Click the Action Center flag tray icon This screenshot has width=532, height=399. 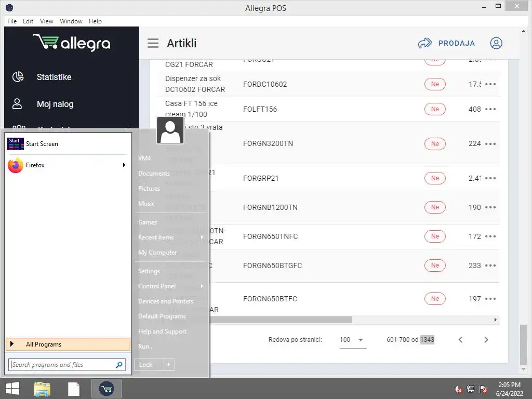(x=483, y=389)
